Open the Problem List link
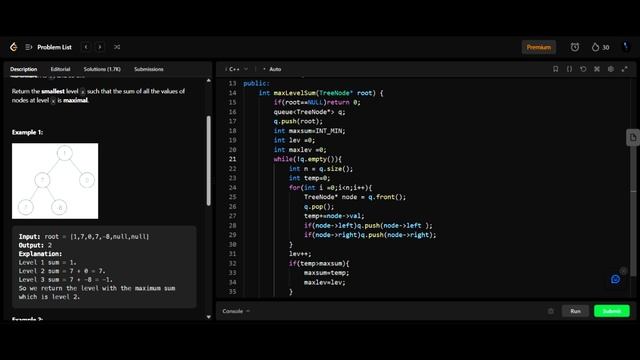The width and height of the screenshot is (640, 360). (54, 47)
